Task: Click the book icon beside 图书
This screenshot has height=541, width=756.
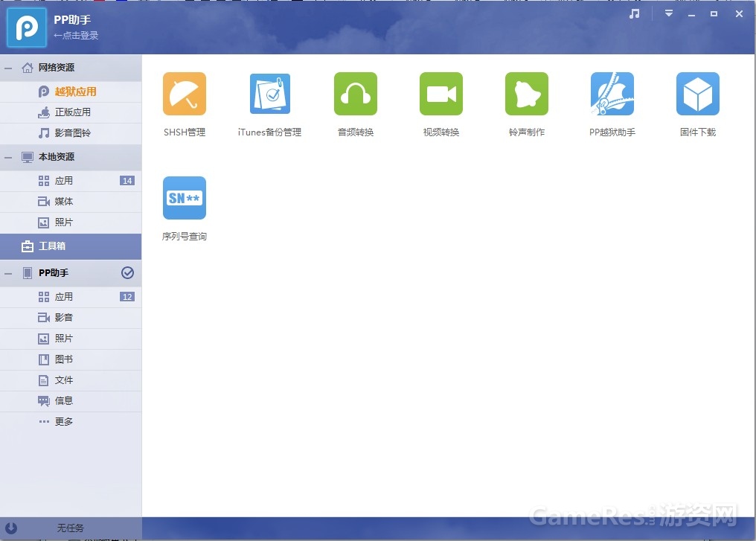Action: 43,359
